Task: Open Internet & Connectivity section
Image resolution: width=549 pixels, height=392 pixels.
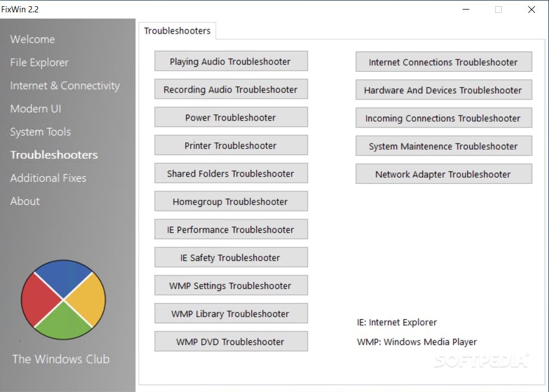Action: point(65,85)
